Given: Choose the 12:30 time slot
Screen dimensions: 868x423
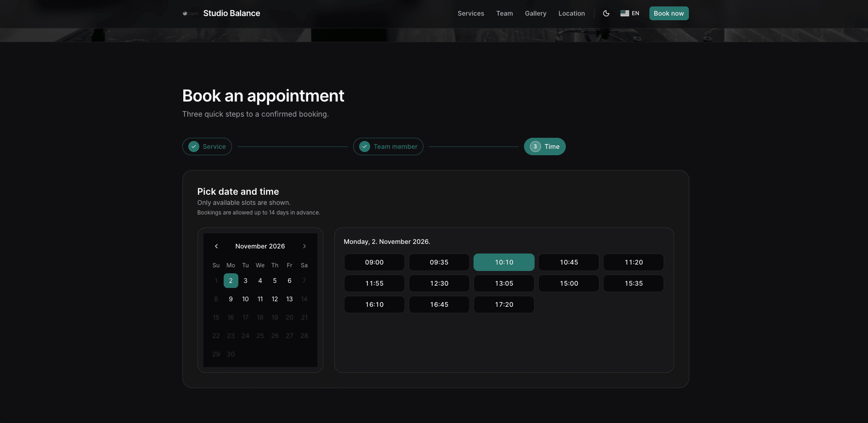Looking at the screenshot, I should click(439, 283).
